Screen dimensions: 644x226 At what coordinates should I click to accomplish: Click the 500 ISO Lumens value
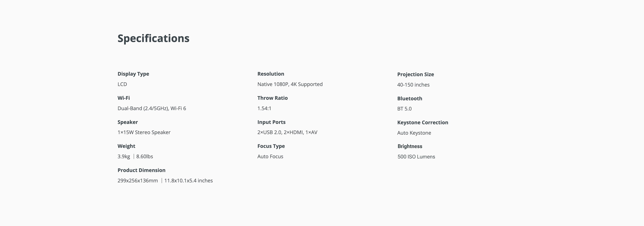click(x=416, y=157)
